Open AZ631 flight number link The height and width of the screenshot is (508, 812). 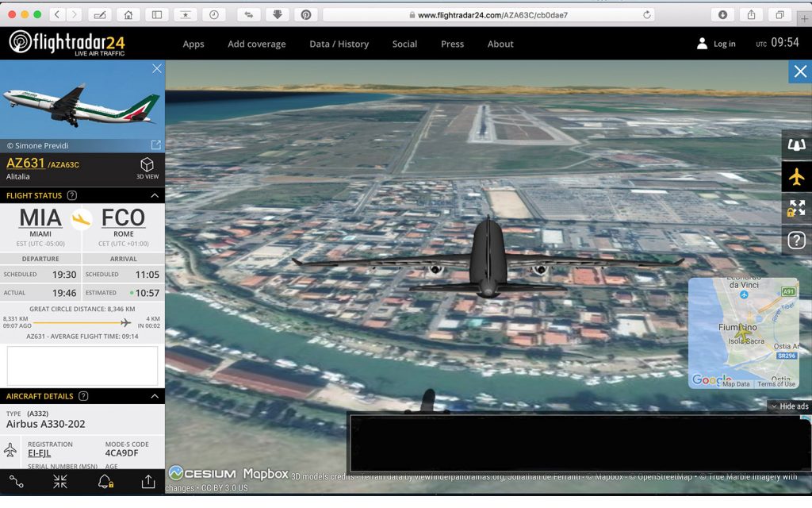(x=25, y=163)
